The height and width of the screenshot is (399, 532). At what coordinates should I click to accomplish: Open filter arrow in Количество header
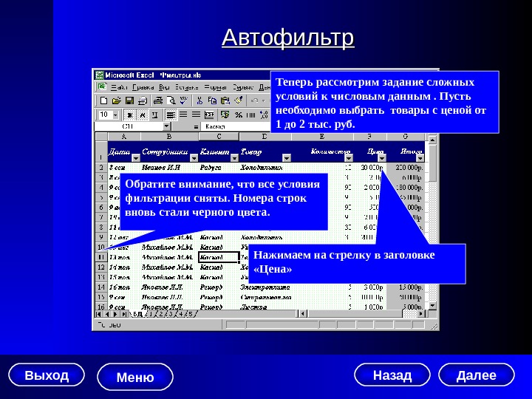(x=349, y=158)
